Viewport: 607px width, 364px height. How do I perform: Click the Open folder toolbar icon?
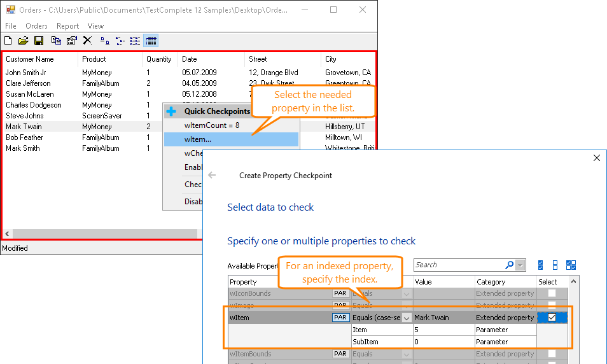(23, 41)
